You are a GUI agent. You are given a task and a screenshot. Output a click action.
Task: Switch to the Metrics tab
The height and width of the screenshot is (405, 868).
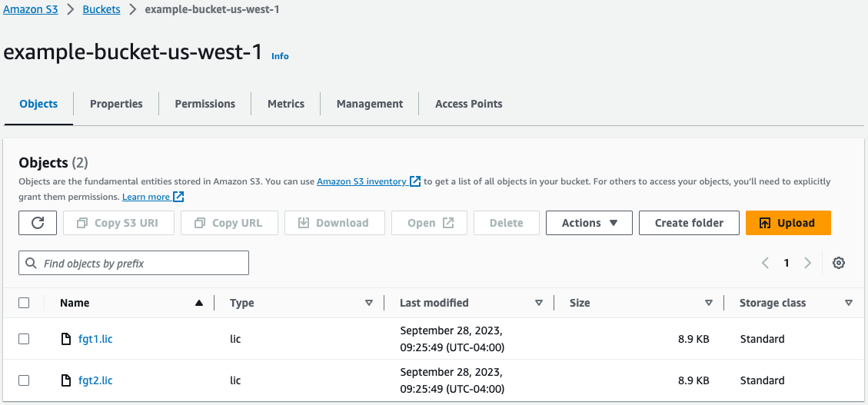286,104
